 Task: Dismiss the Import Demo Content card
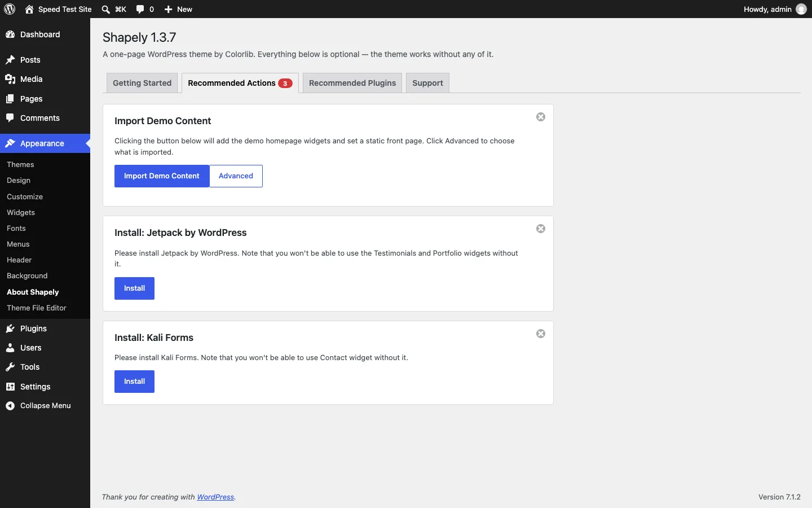541,117
